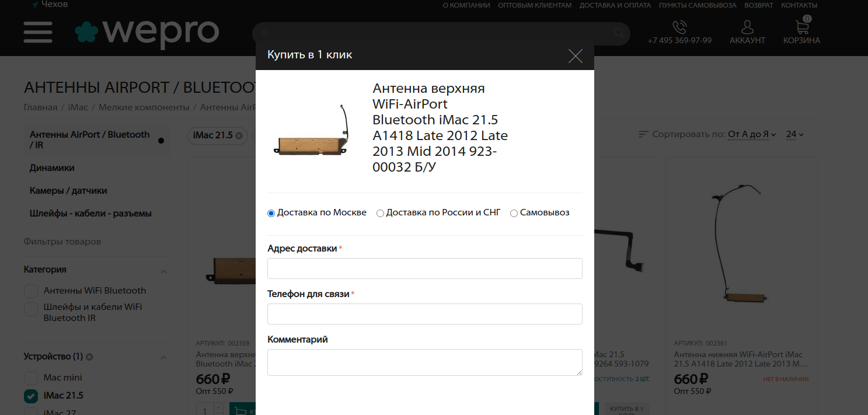The width and height of the screenshot is (868, 415).
Task: Open Оптовым клиентам in the top menu
Action: (535, 5)
